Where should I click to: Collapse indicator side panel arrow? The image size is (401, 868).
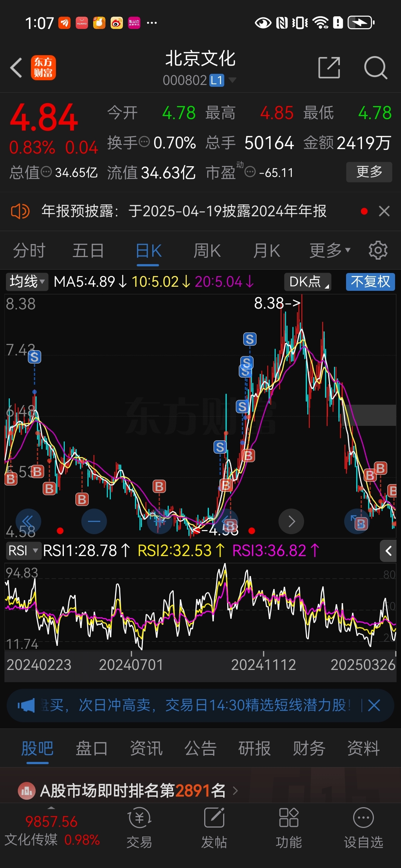pos(388,551)
